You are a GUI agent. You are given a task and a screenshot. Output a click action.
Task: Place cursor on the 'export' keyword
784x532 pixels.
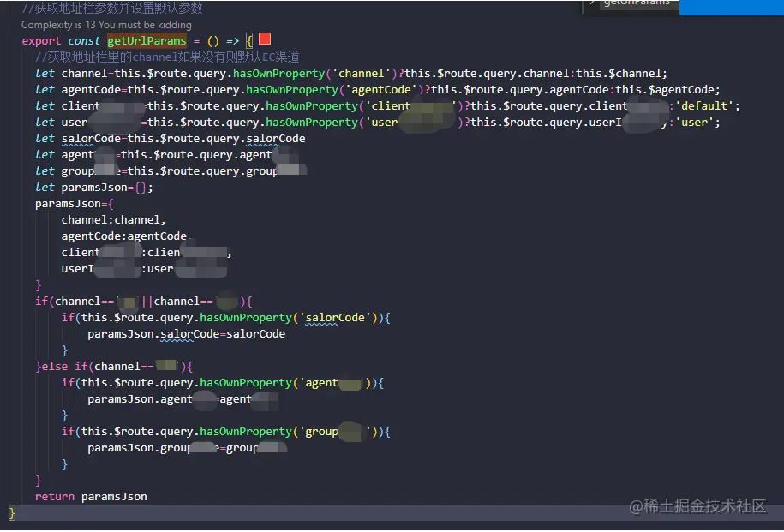pos(41,40)
